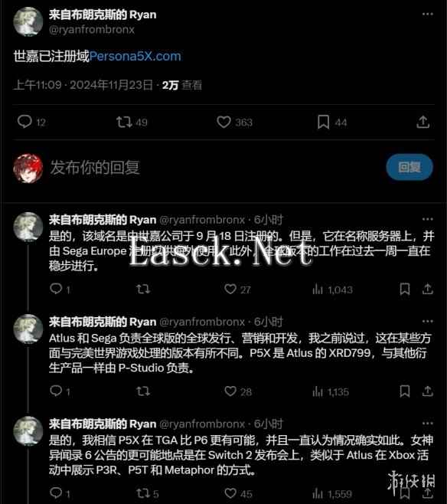Open the three-dot menu on the XRD799 reply
The height and width of the screenshot is (504, 447).
[427, 322]
